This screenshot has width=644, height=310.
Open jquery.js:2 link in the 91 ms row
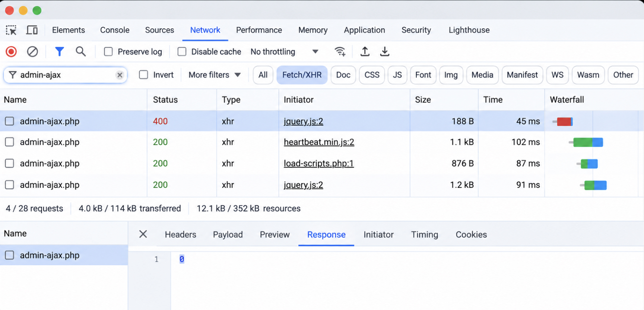(x=303, y=185)
